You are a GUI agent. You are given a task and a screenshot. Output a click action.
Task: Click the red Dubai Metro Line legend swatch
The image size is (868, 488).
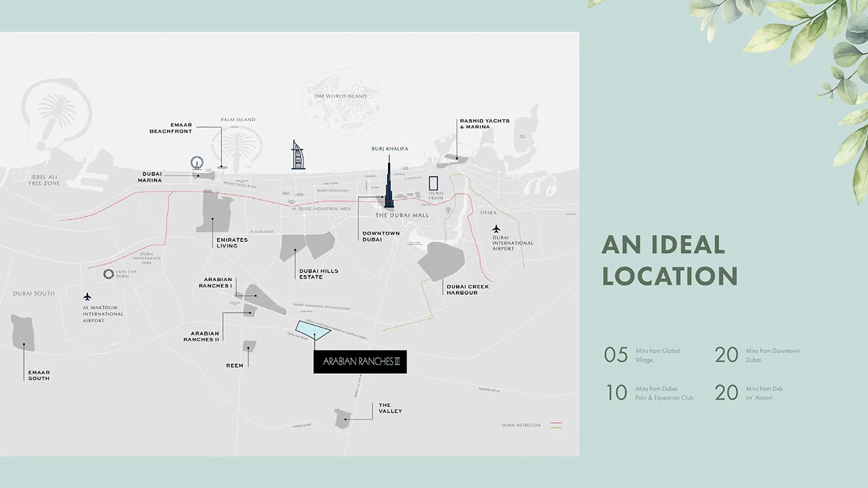click(556, 423)
